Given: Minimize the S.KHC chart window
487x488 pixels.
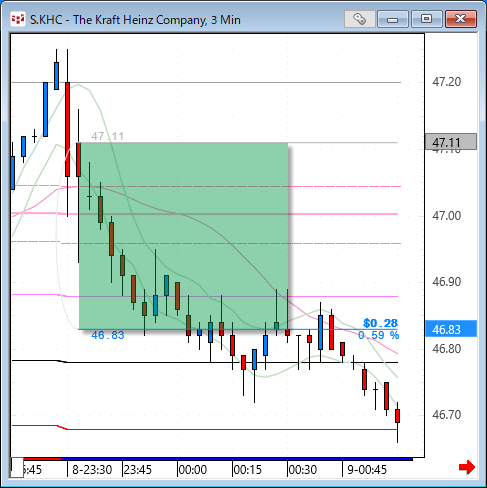Looking at the screenshot, I should click(x=393, y=19).
